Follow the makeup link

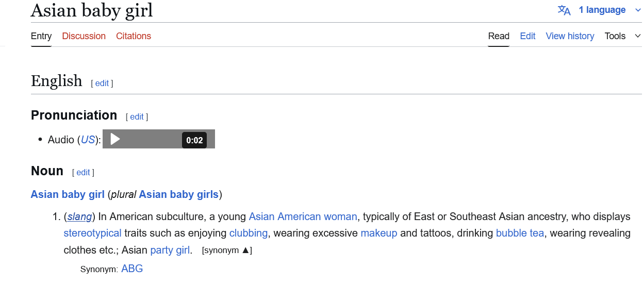(379, 233)
